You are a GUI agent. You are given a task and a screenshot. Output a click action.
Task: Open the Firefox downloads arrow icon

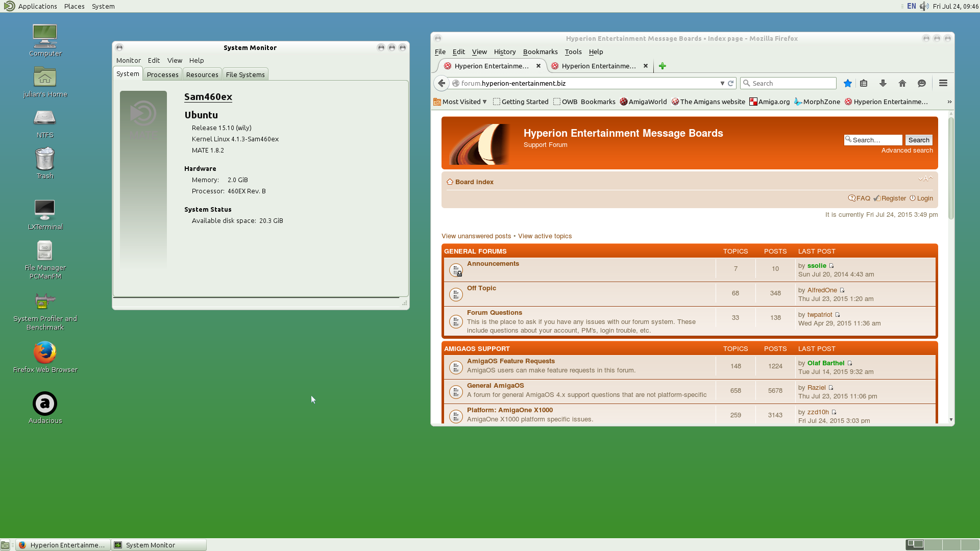883,83
